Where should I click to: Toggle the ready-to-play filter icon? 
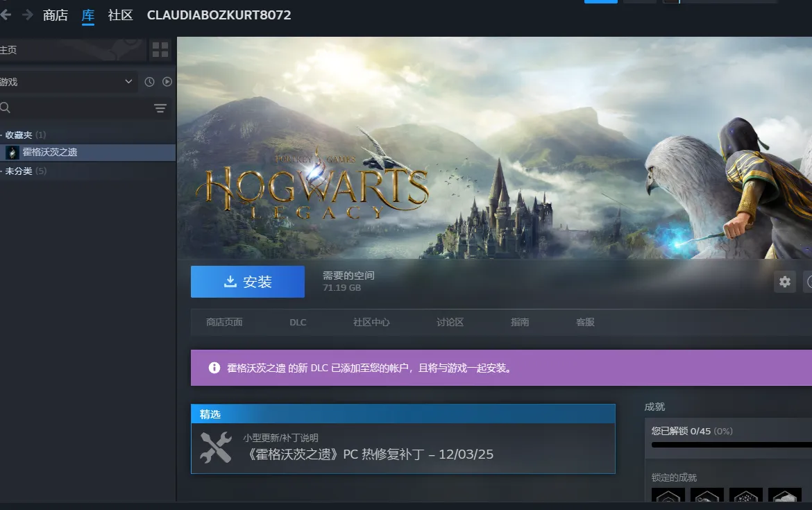[167, 82]
